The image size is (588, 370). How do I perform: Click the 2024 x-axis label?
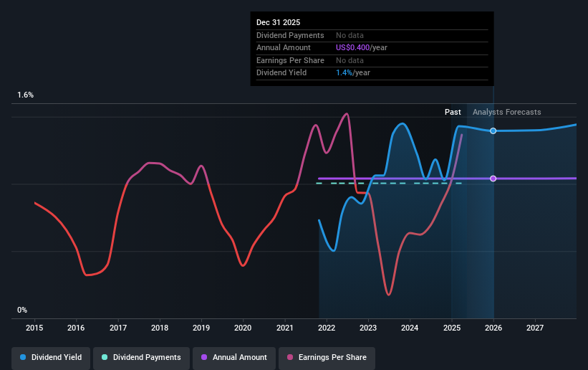point(410,328)
